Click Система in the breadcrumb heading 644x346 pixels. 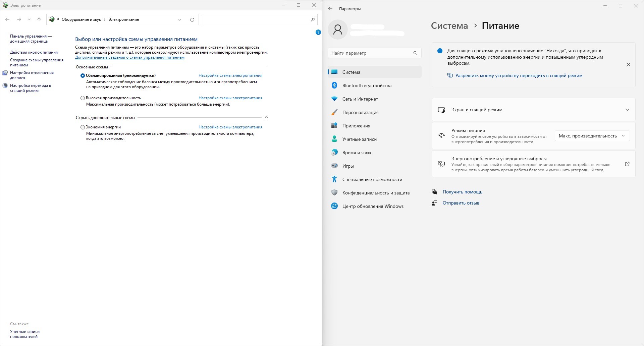click(449, 26)
